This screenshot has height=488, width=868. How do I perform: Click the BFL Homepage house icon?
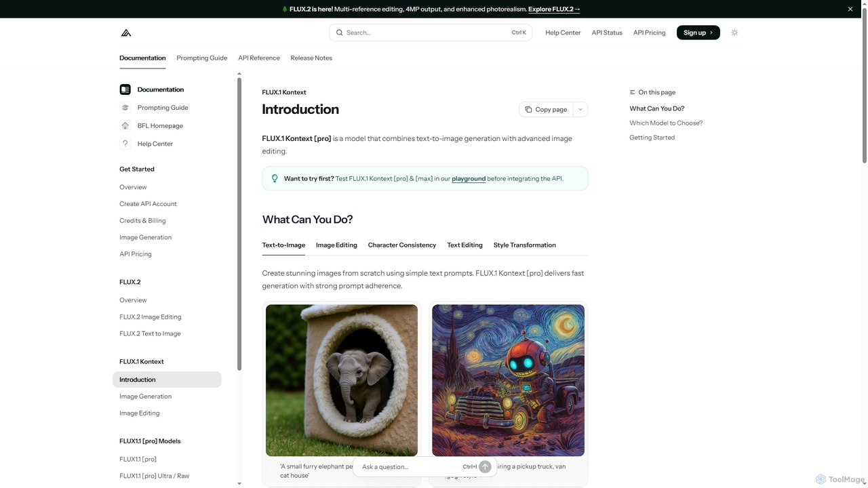pos(125,125)
